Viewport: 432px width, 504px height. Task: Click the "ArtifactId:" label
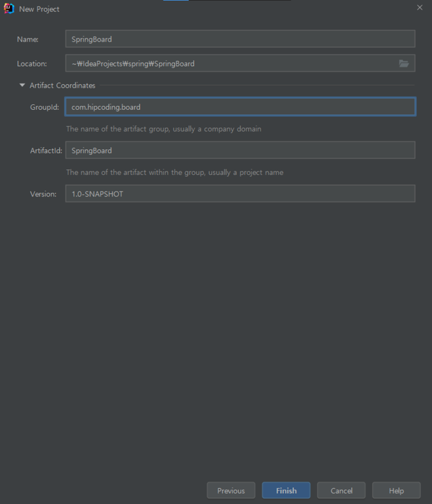point(46,151)
